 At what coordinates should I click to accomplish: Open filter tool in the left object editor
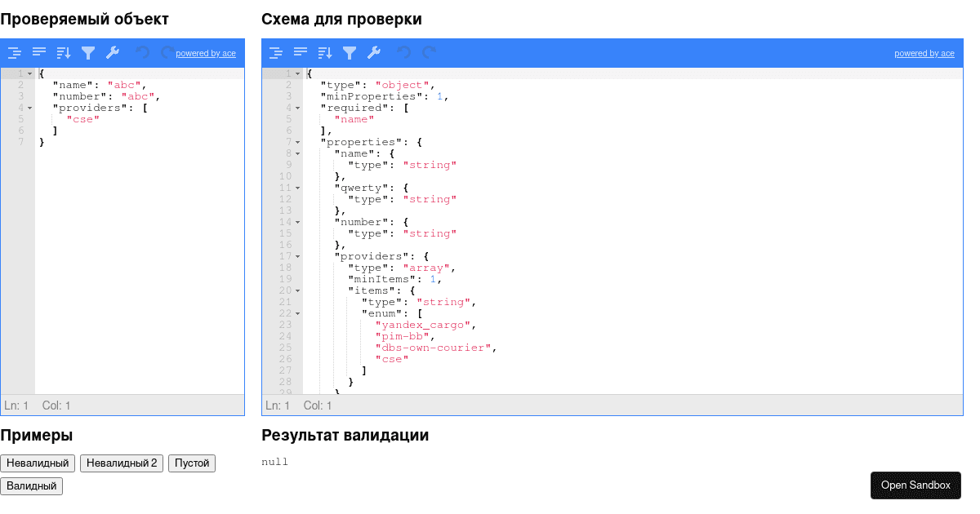coord(88,53)
